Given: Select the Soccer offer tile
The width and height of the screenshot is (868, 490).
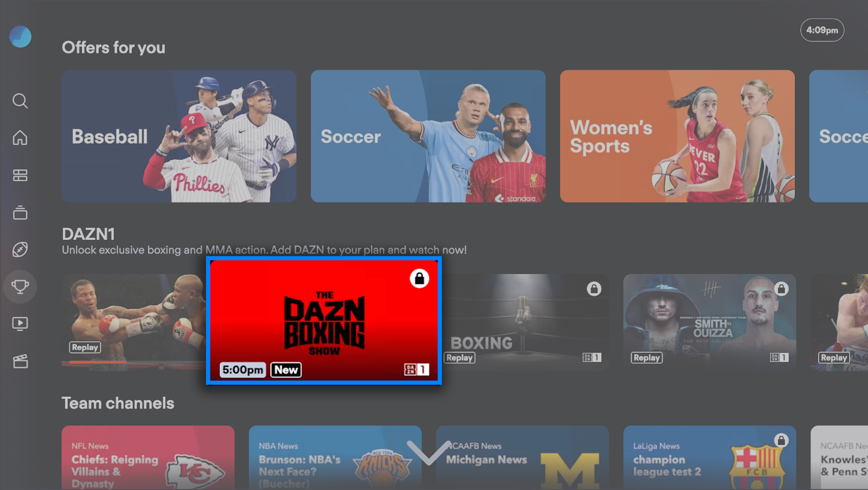Looking at the screenshot, I should point(428,136).
